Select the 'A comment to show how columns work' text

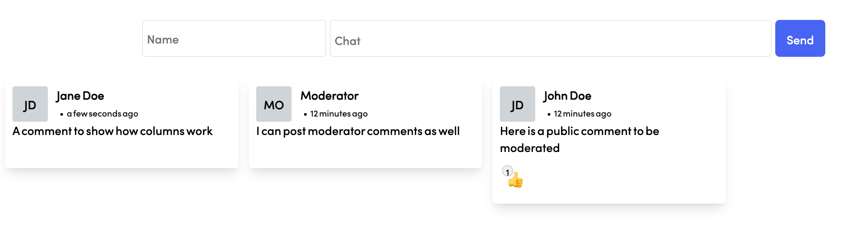point(113,131)
